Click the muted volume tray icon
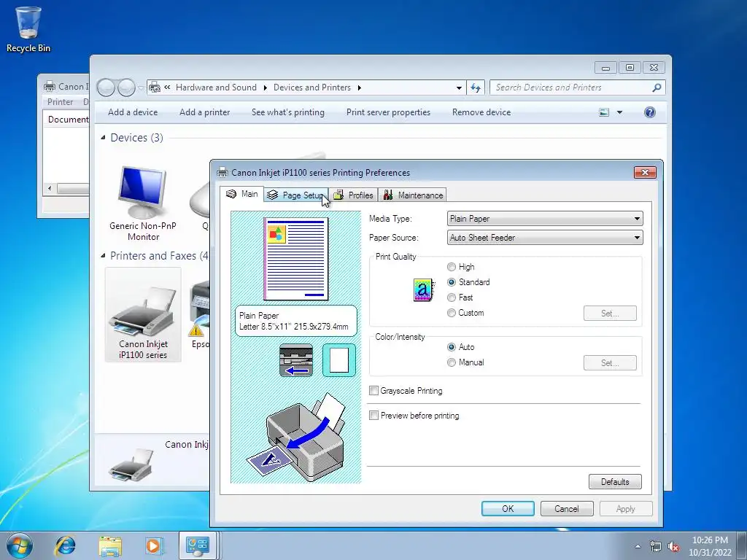The image size is (747, 560). (x=673, y=546)
